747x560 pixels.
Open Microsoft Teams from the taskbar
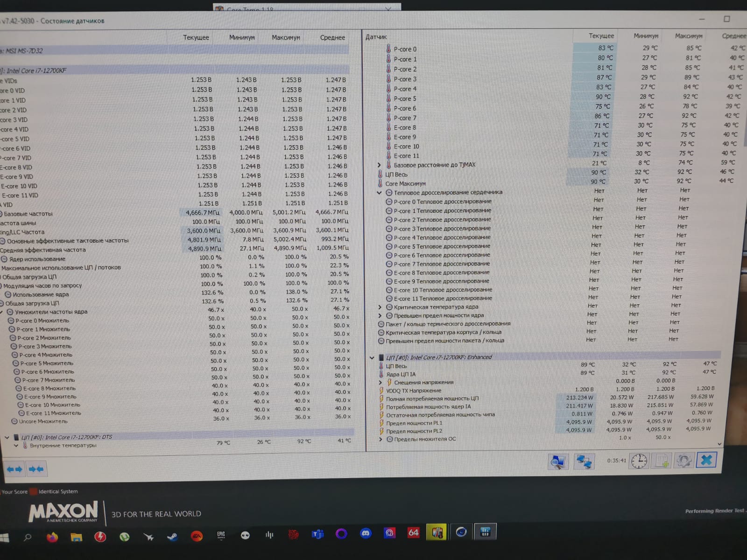317,534
